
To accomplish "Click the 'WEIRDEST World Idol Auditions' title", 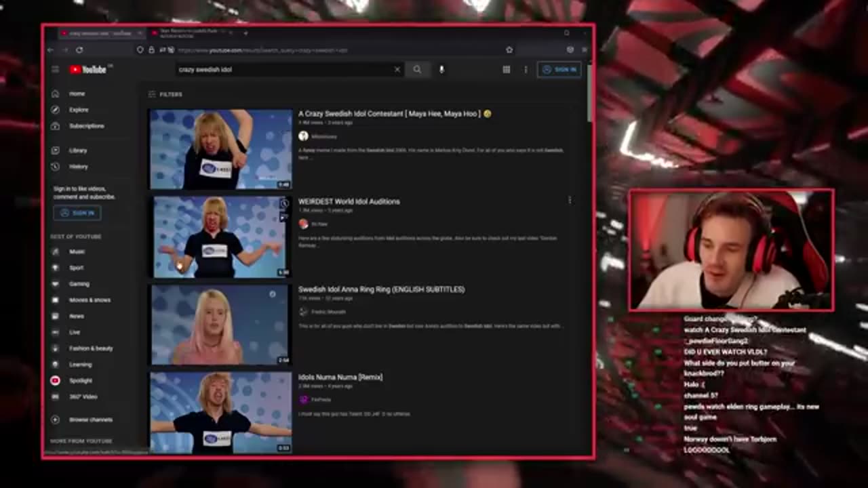I will [x=349, y=201].
